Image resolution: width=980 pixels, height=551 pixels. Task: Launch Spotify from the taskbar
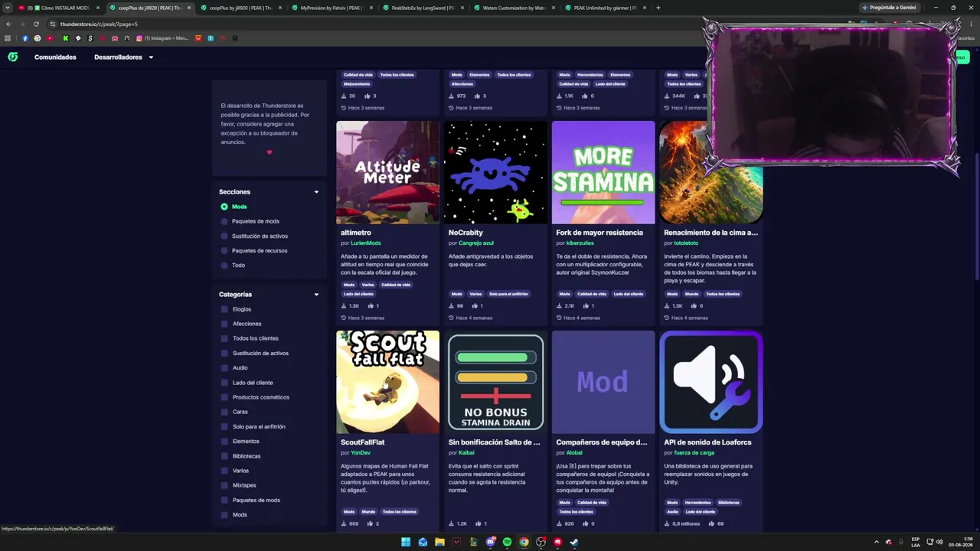pos(507,542)
